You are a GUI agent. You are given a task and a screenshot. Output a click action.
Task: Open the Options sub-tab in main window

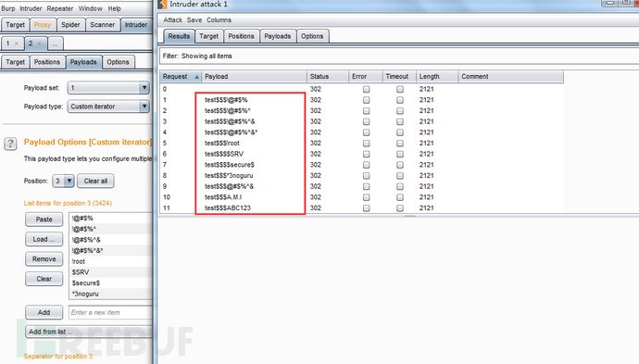[118, 62]
